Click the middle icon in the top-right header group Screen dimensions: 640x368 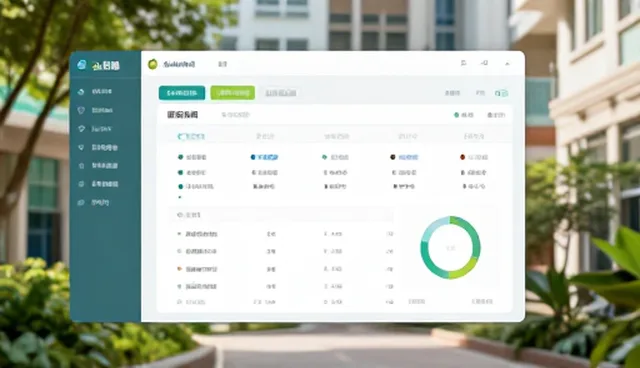click(484, 63)
